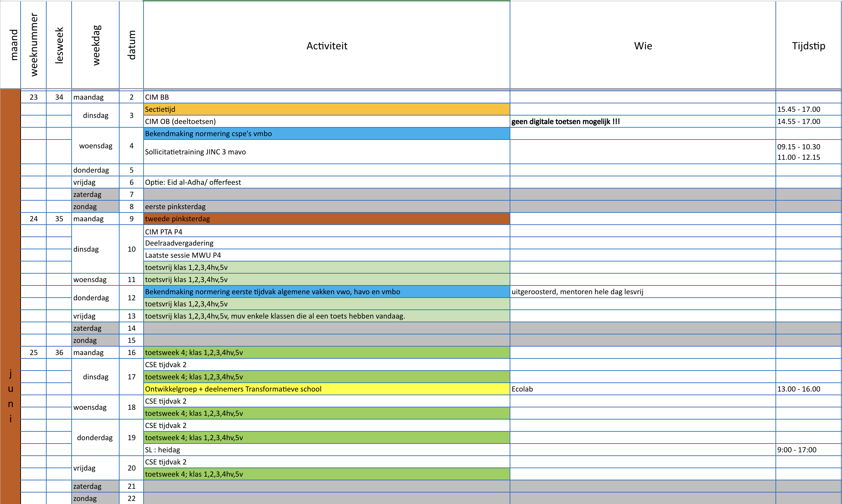Select the Deelraadvergadering cell
842x504 pixels.
click(x=327, y=243)
